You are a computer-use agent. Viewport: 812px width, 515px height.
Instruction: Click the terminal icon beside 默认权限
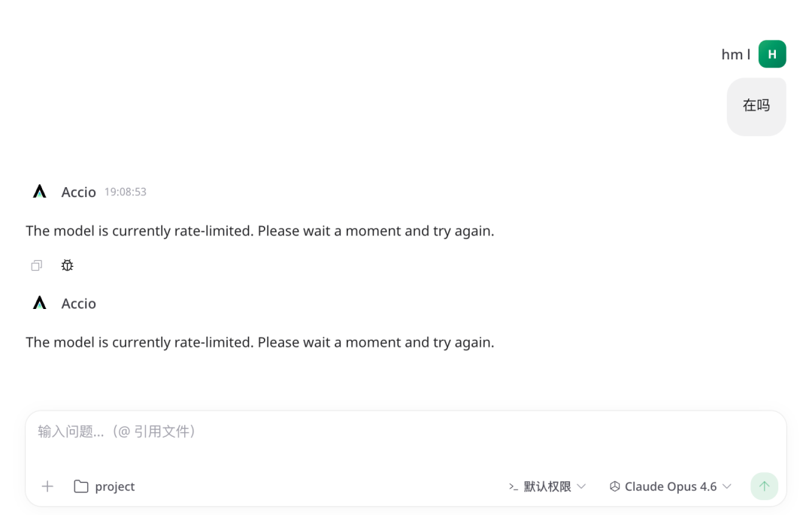pos(514,486)
